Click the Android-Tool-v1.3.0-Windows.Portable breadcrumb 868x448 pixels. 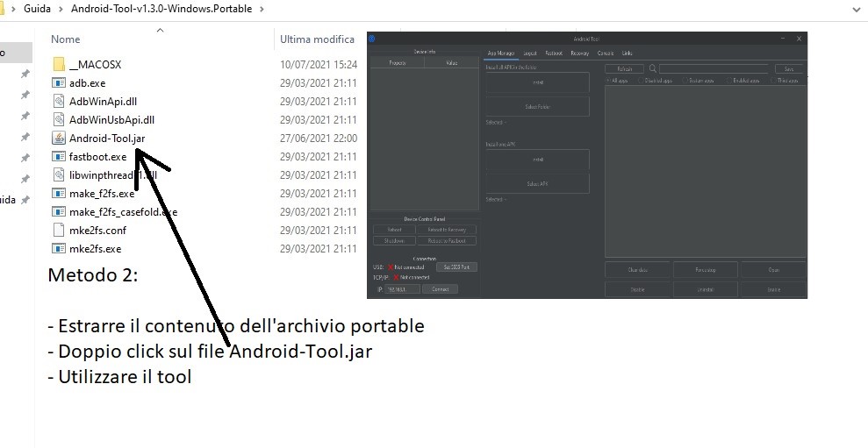161,9
